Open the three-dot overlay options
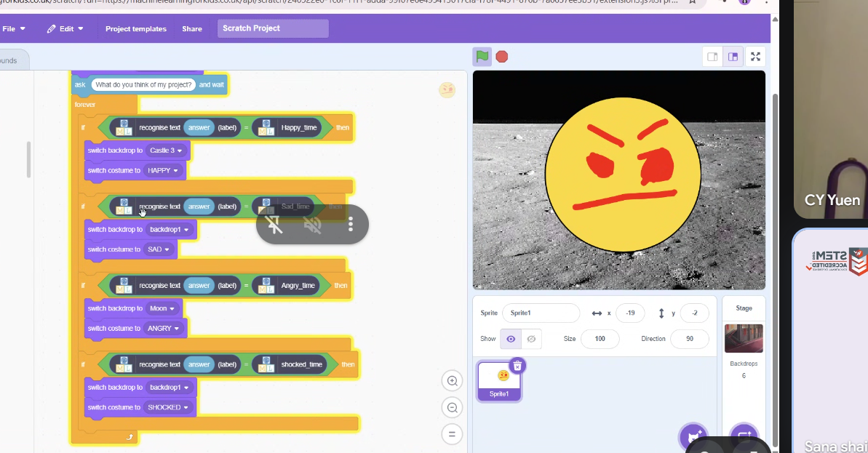This screenshot has height=453, width=868. [x=351, y=225]
